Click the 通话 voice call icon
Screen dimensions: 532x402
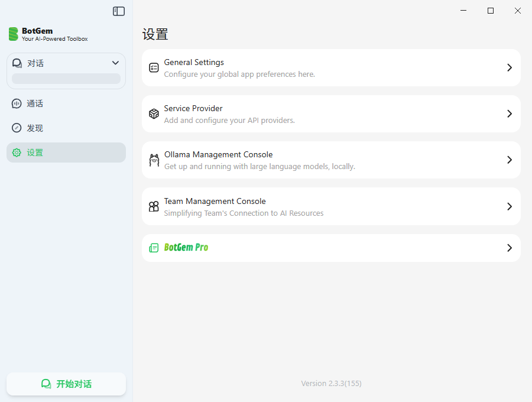17,103
